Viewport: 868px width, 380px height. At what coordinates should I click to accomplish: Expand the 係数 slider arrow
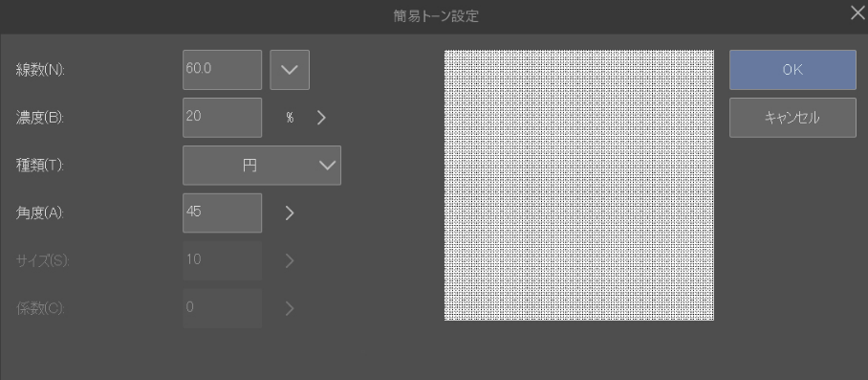(x=290, y=308)
